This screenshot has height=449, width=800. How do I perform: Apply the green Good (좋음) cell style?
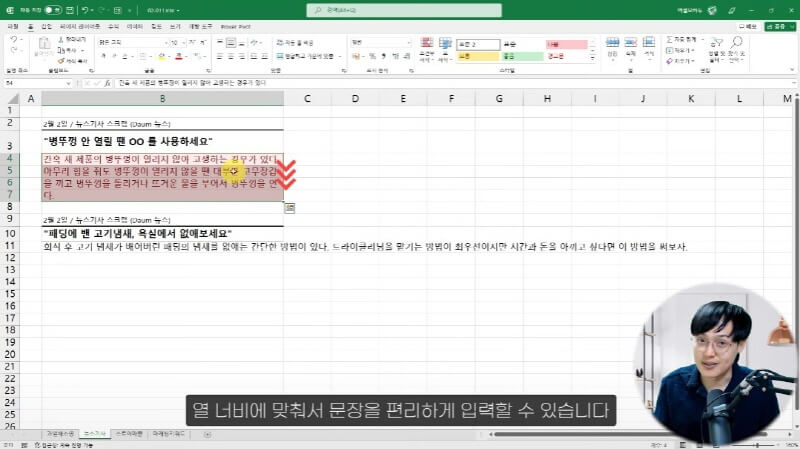coord(522,56)
